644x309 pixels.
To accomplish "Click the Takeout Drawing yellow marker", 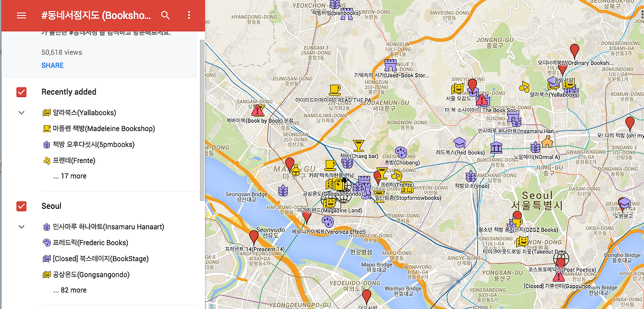I will (522, 242).
